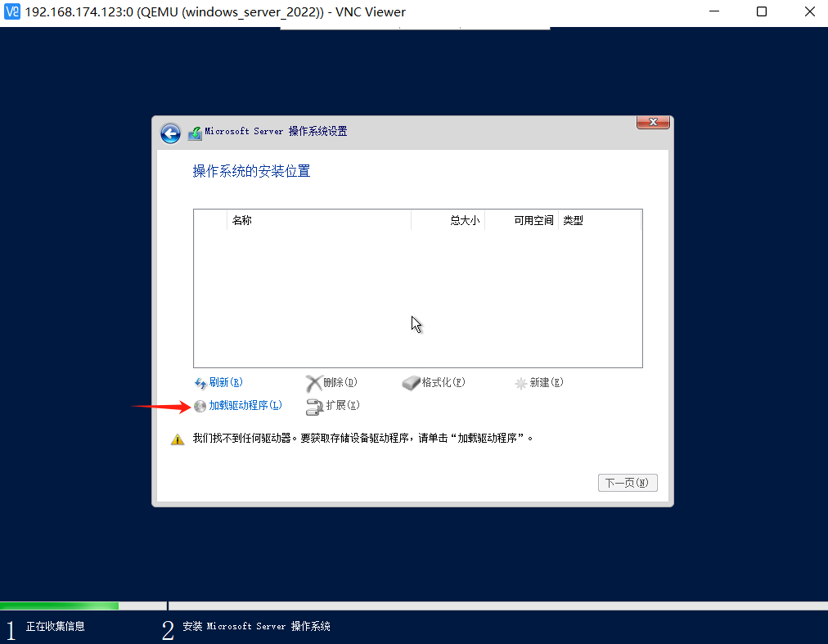Go back using the blue arrow button
Viewport: 828px width, 644px height.
170,133
